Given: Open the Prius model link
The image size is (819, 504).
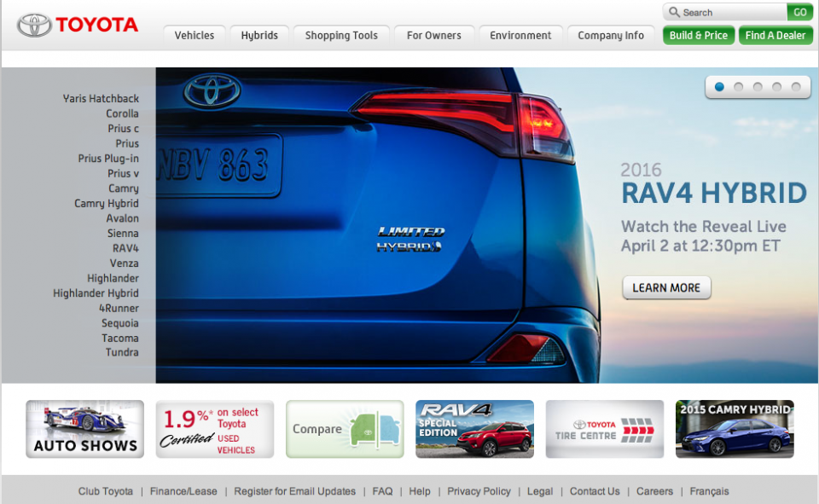Looking at the screenshot, I should click(x=127, y=143).
